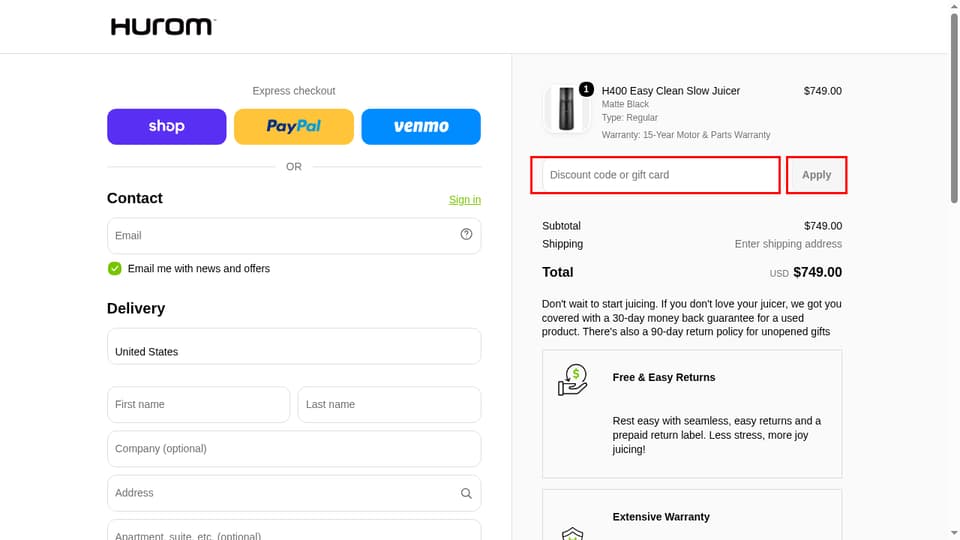Click the Extensive Warranty heading
The width and height of the screenshot is (960, 540).
point(661,517)
